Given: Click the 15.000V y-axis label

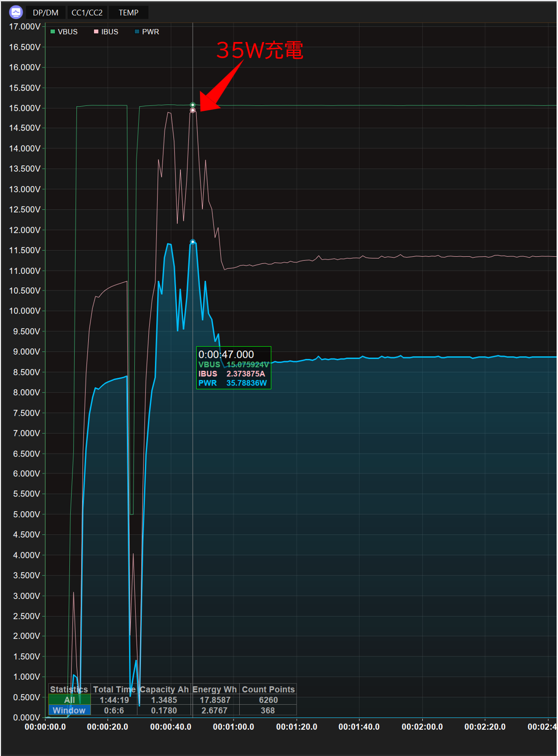Looking at the screenshot, I should (x=24, y=108).
